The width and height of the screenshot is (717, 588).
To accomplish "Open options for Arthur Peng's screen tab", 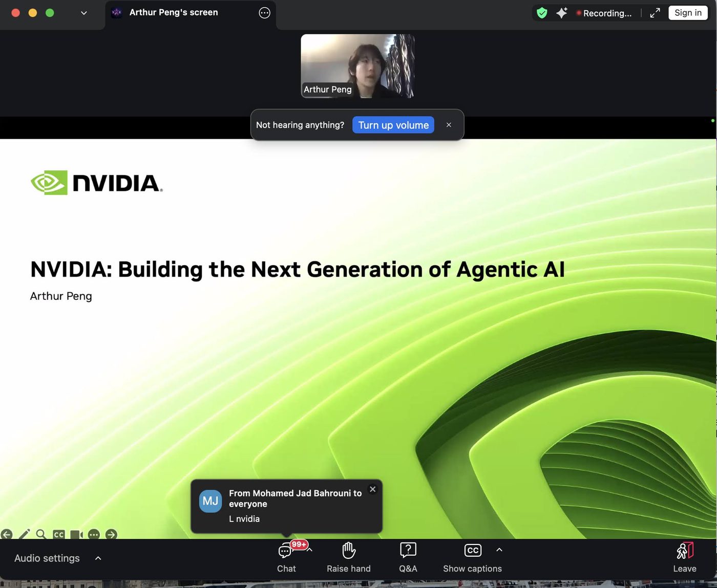I will [264, 13].
